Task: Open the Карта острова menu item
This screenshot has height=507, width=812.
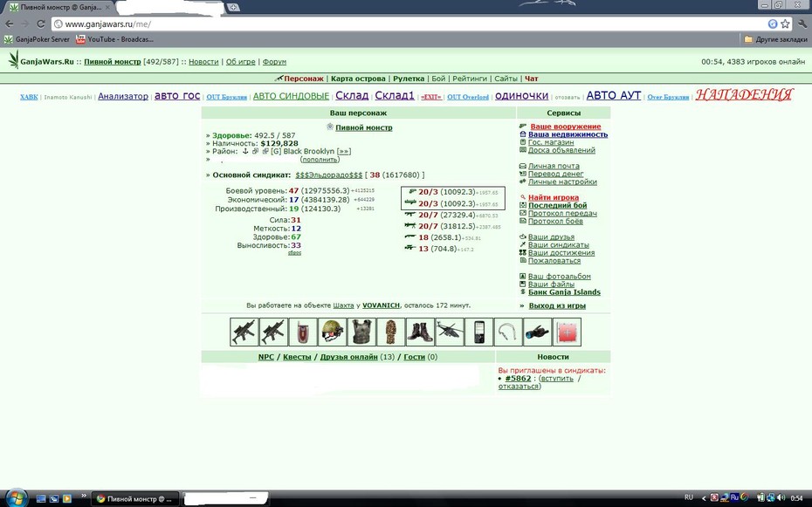Action: 358,79
